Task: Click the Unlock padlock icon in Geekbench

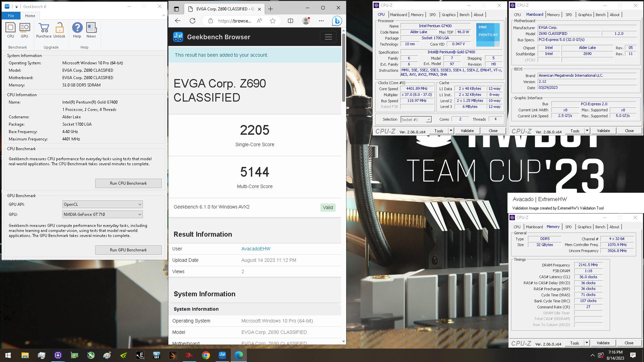Action: pos(59,31)
